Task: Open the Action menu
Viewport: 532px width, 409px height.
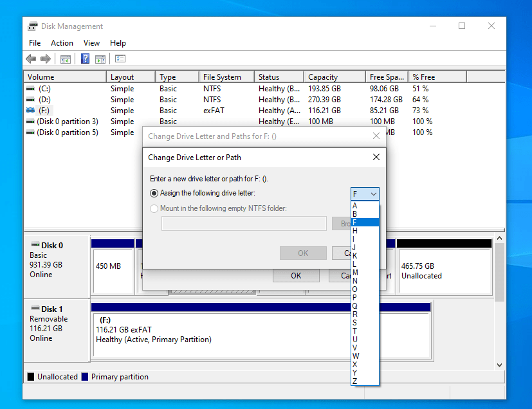Action: (x=62, y=43)
